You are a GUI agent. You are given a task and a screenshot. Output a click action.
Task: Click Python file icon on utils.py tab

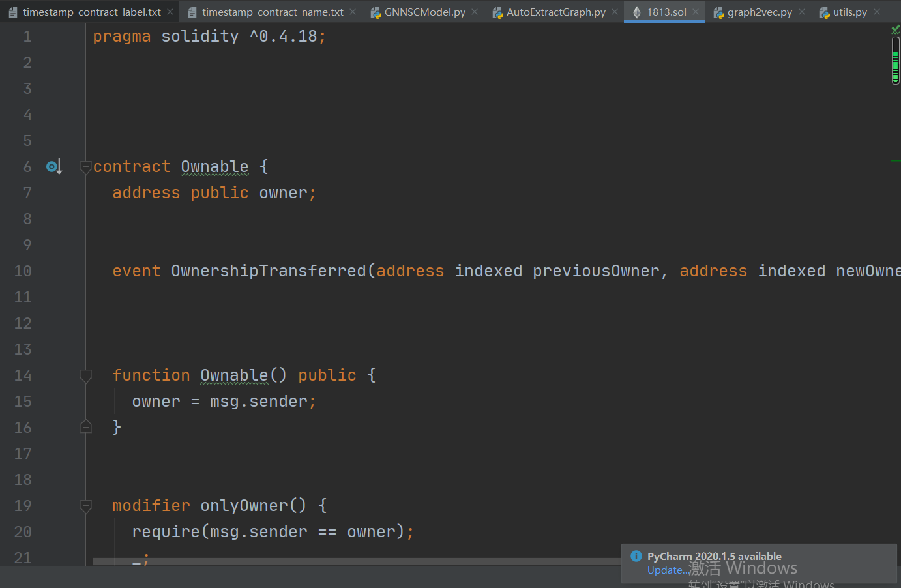(x=824, y=12)
